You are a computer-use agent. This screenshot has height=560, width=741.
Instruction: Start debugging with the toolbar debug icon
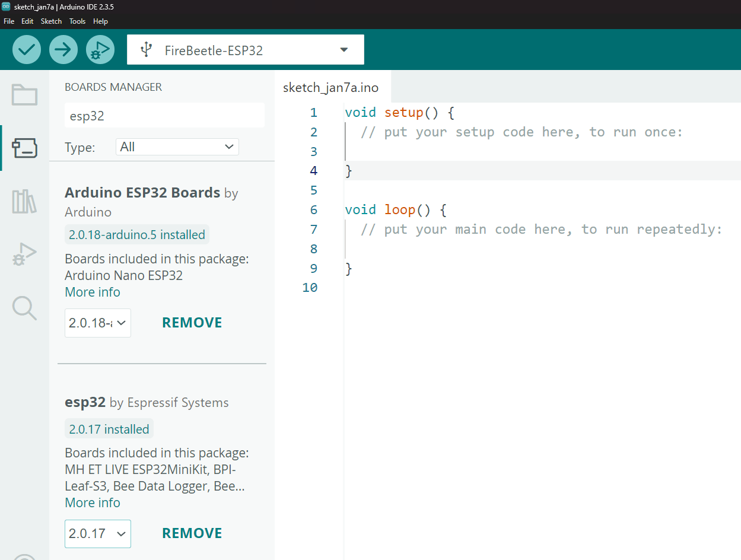[100, 50]
